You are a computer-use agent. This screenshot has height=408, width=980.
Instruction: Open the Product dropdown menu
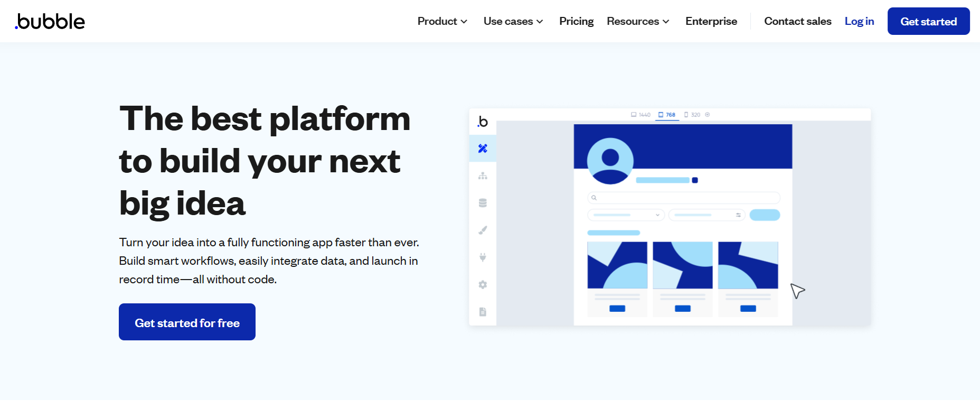click(442, 21)
